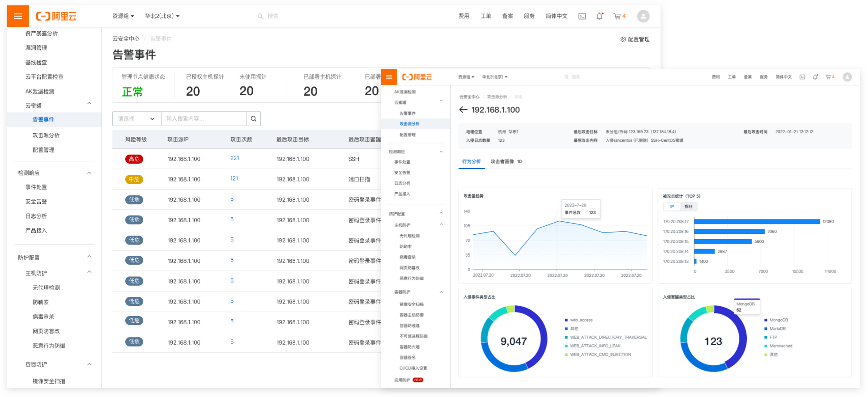Toggle the MongoDB legend item in honeypot chart
The image size is (868, 397).
[778, 320]
